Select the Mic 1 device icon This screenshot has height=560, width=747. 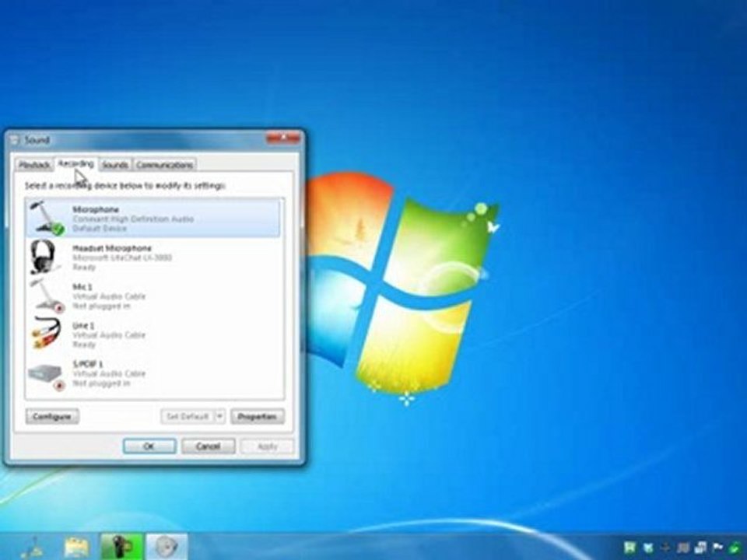[x=46, y=296]
